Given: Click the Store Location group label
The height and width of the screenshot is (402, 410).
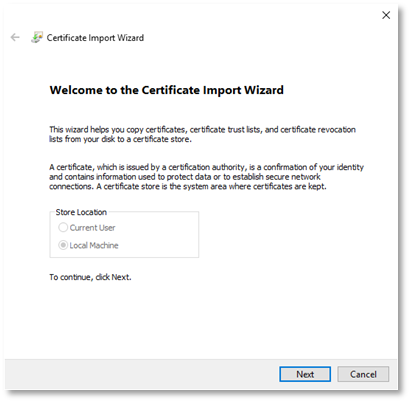Looking at the screenshot, I should click(81, 212).
